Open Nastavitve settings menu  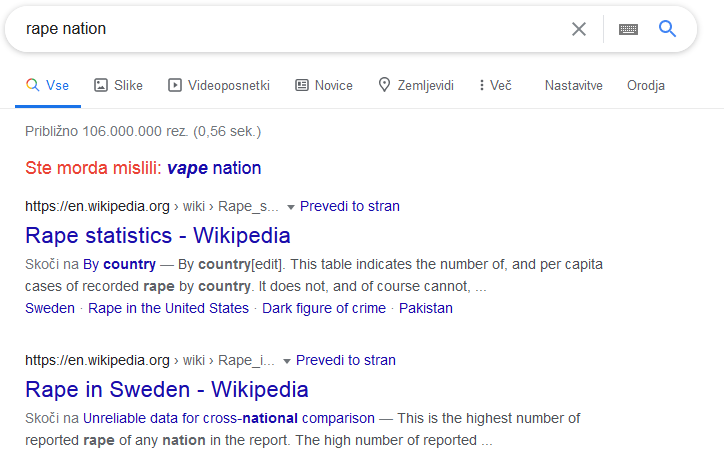point(573,85)
